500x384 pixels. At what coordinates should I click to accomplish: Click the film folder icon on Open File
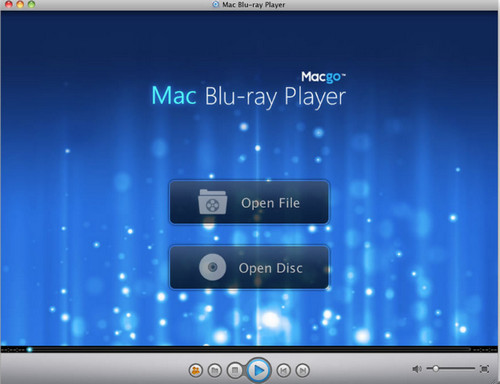[x=213, y=202]
